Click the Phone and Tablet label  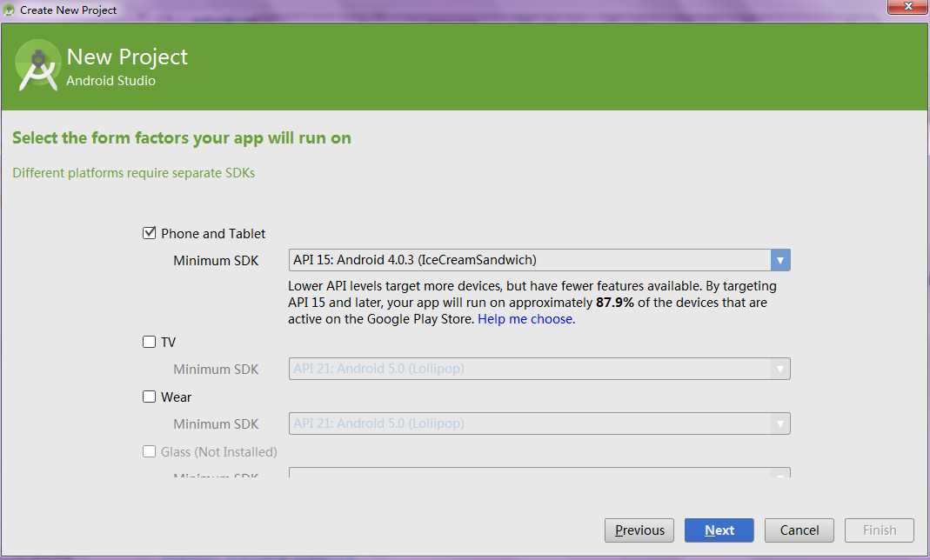[x=213, y=234]
